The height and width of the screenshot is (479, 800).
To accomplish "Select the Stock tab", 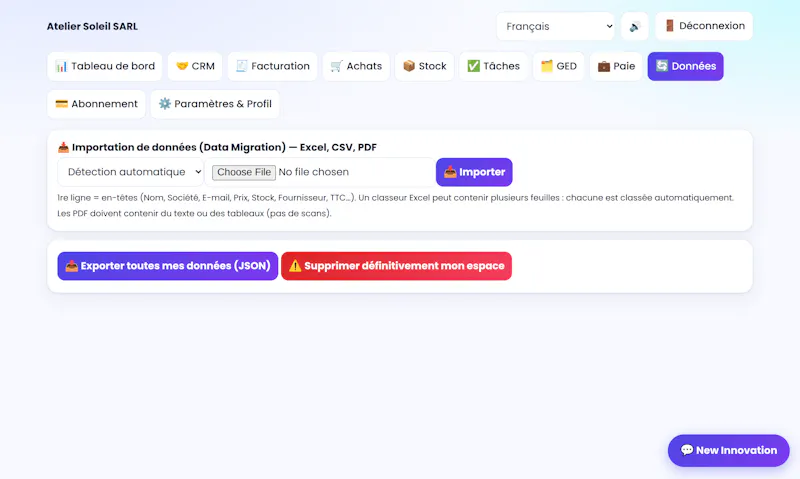I will (424, 66).
